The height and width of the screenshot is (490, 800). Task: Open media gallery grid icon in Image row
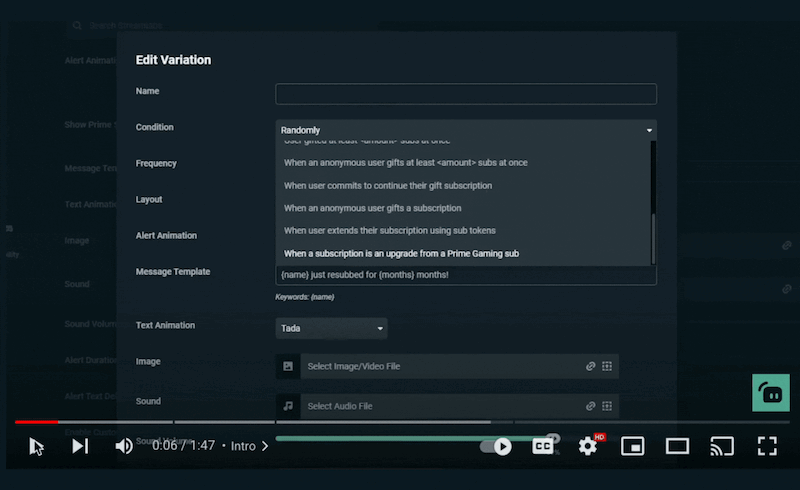(x=607, y=366)
